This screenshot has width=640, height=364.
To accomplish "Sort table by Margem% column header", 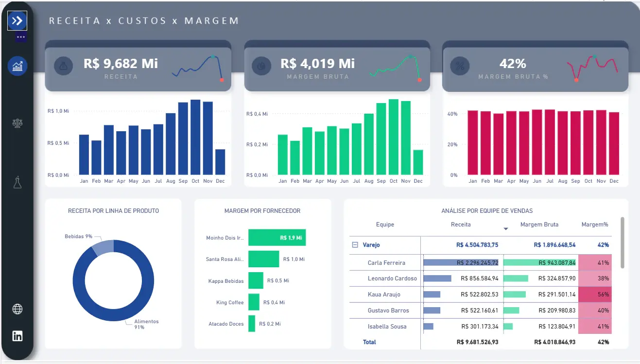I will tap(595, 225).
